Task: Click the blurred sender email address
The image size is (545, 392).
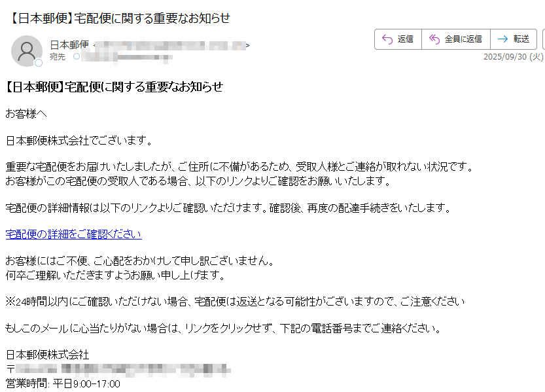Action: [x=170, y=46]
